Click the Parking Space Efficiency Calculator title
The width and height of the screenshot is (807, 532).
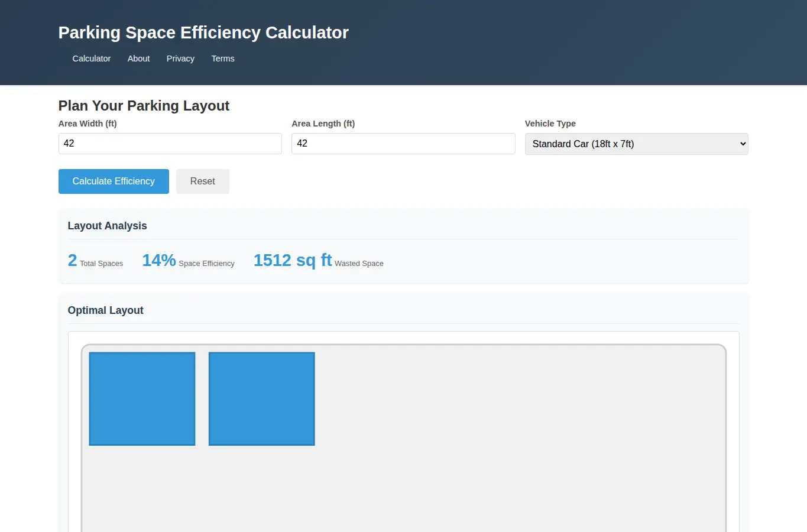click(203, 33)
